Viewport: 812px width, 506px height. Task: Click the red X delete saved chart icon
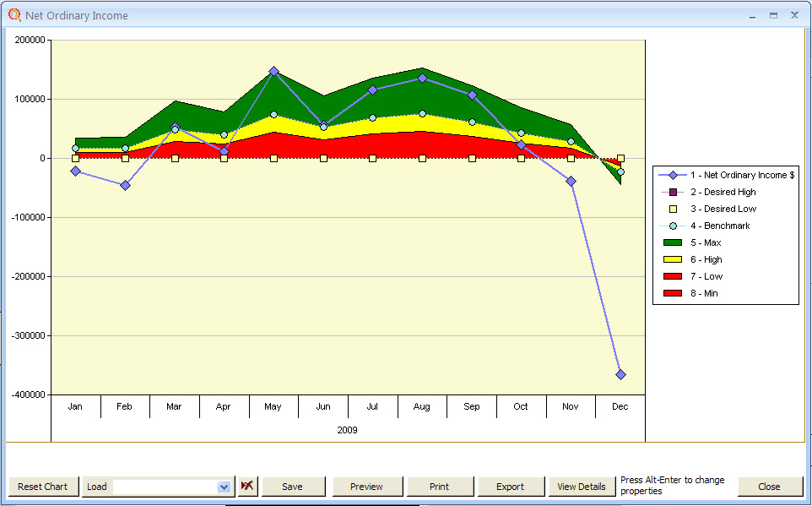[246, 487]
